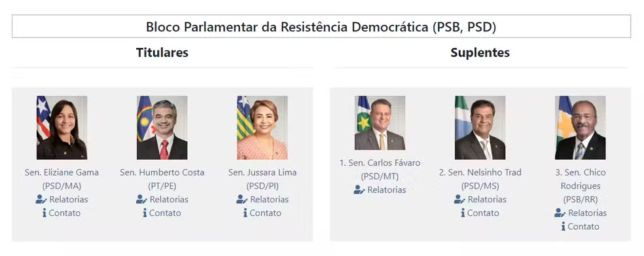The height and width of the screenshot is (256, 644).
Task: Open Sen. Chico Rodrigues portrait
Action: pos(580,128)
